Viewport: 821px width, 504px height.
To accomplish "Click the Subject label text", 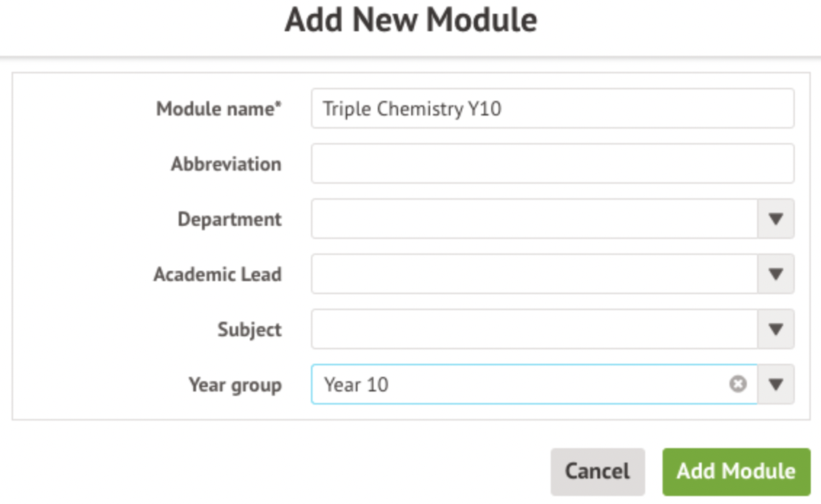I will [x=249, y=330].
